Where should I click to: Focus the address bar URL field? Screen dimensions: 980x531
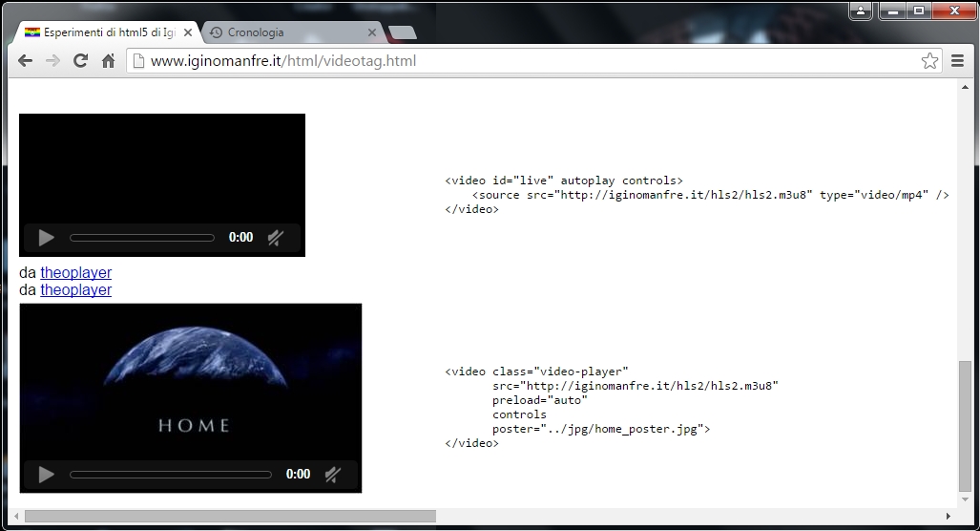[532, 61]
